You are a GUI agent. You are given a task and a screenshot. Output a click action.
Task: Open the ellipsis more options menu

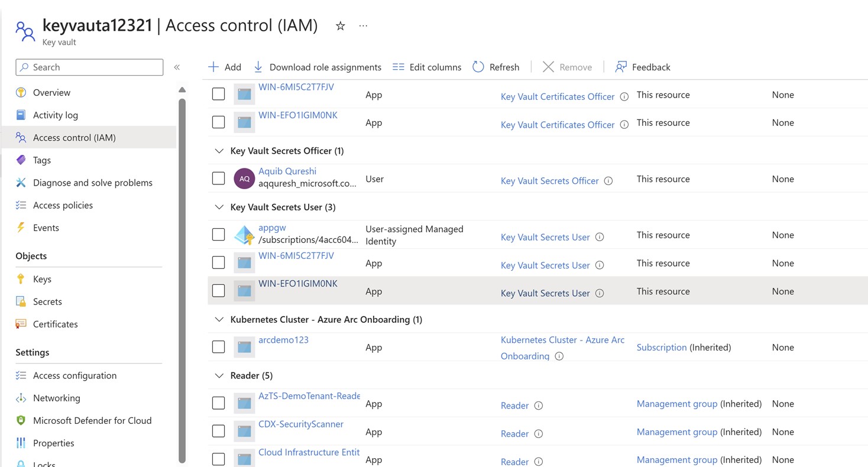click(x=363, y=26)
